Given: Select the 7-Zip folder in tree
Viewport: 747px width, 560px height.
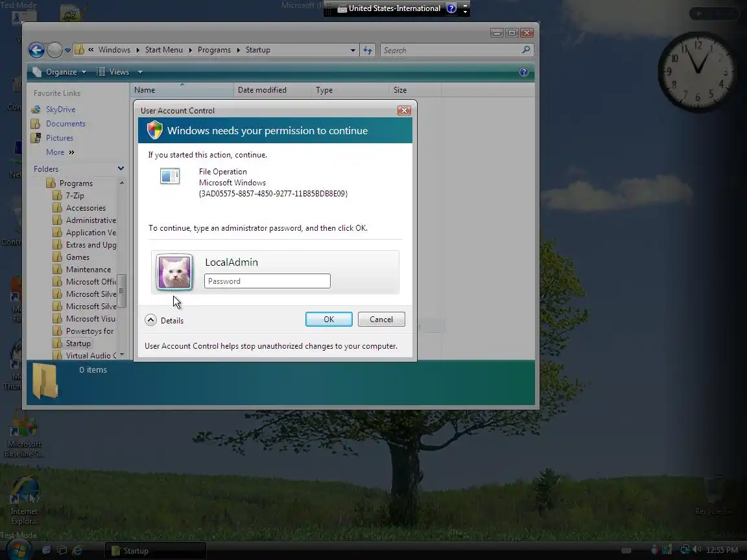Looking at the screenshot, I should pos(68,196).
